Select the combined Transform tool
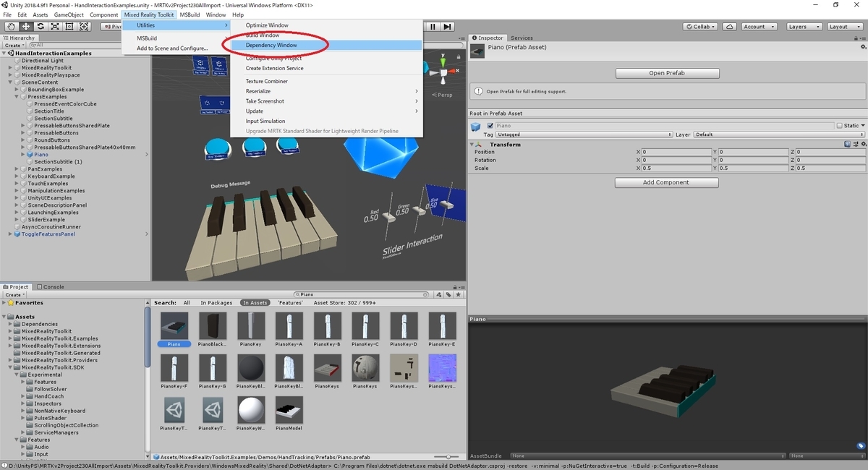This screenshot has height=470, width=868. pos(85,27)
